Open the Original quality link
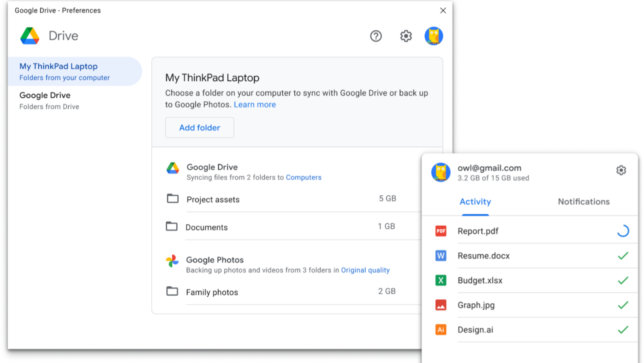Screen dimensions: 644x363 pos(365,270)
